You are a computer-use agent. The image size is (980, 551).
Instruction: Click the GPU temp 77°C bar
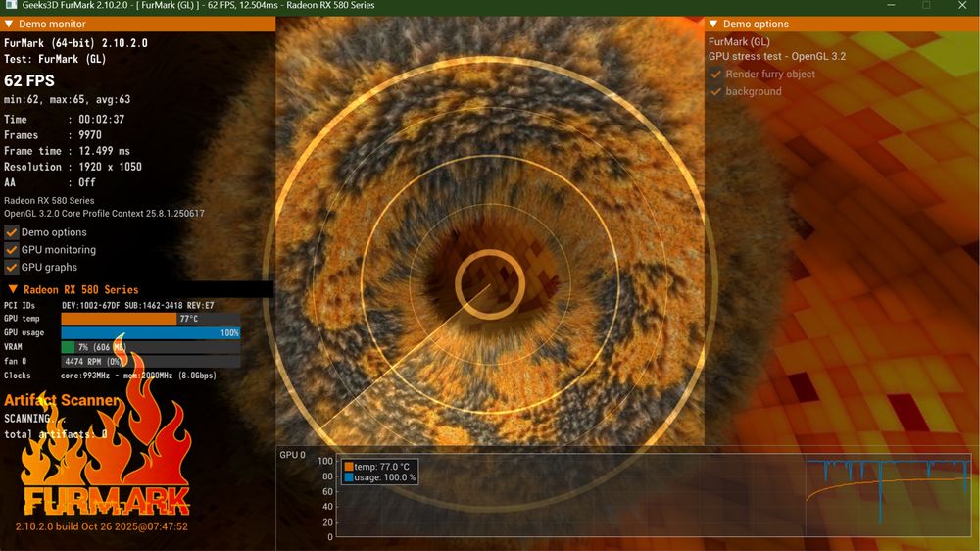tap(151, 319)
